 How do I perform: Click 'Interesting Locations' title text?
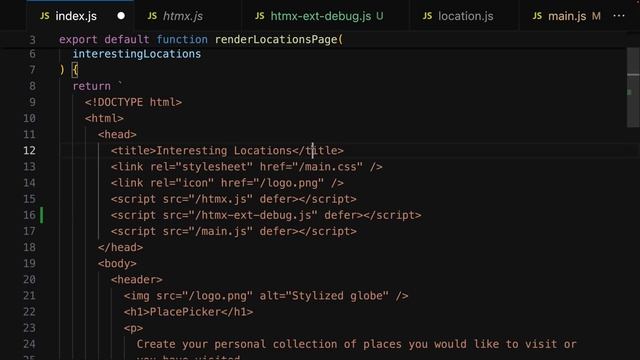coord(224,151)
